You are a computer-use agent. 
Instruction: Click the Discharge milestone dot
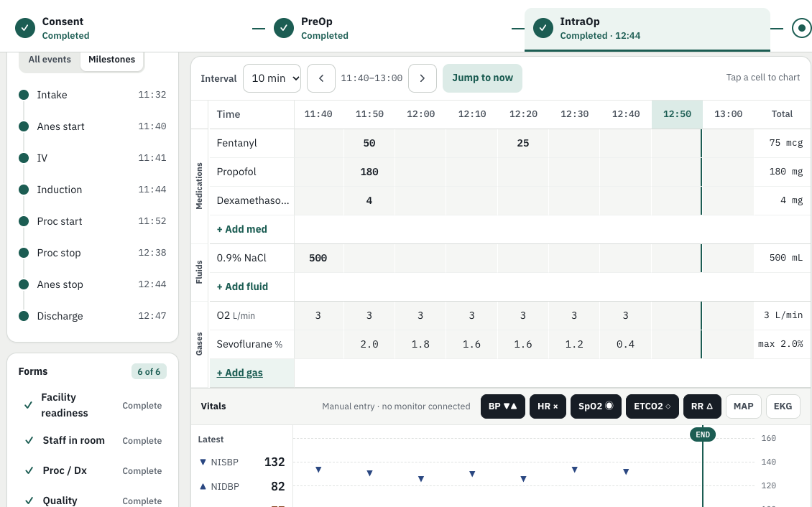click(23, 315)
